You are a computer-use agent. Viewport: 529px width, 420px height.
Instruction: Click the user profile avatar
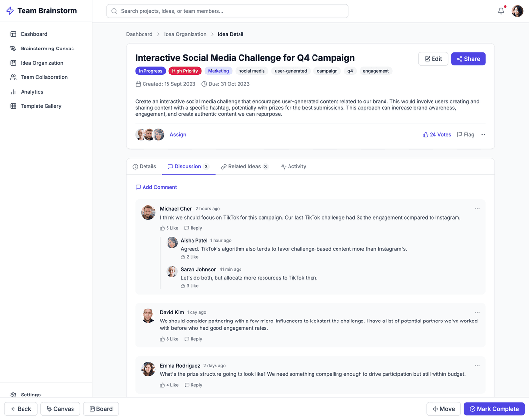click(517, 11)
